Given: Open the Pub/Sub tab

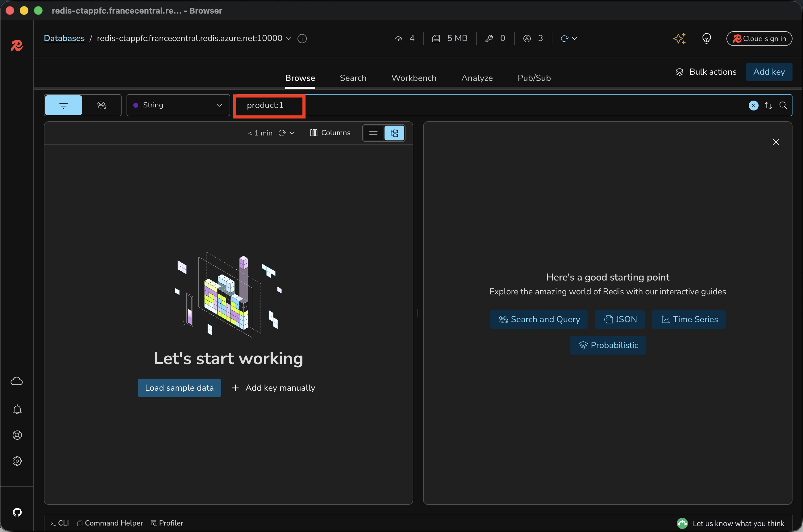Looking at the screenshot, I should point(534,78).
